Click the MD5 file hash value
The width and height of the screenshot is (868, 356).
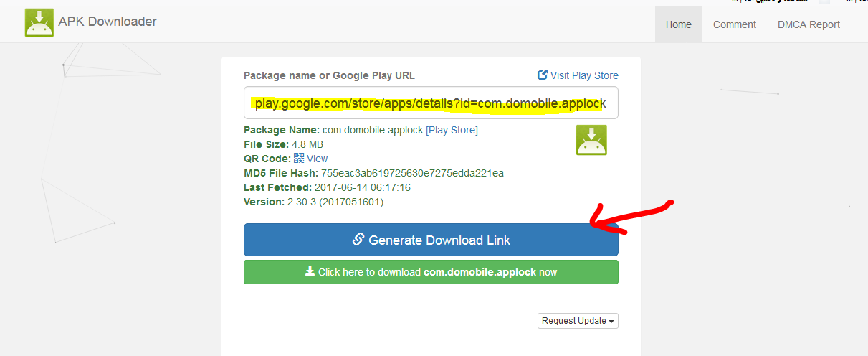(x=412, y=173)
